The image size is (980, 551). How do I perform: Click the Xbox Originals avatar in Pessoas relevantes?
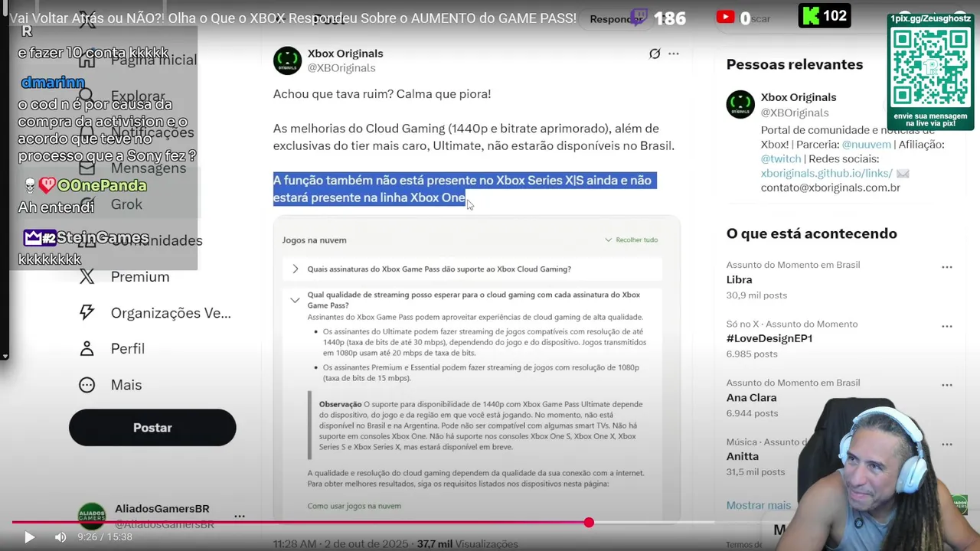point(740,105)
